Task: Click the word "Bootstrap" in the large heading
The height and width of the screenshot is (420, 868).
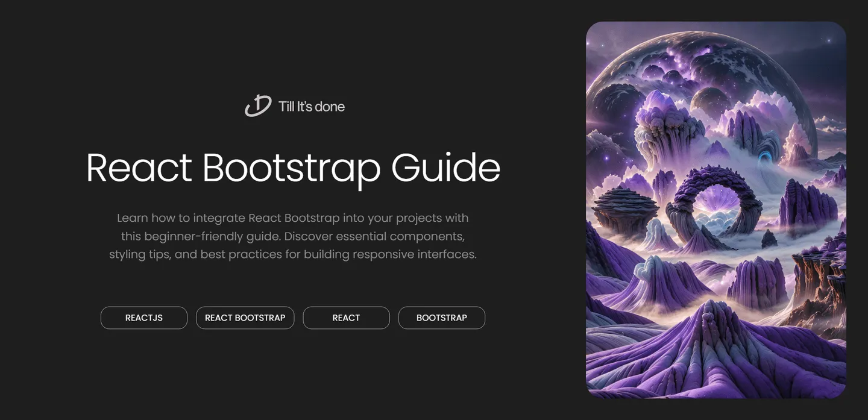Action: tap(291, 168)
